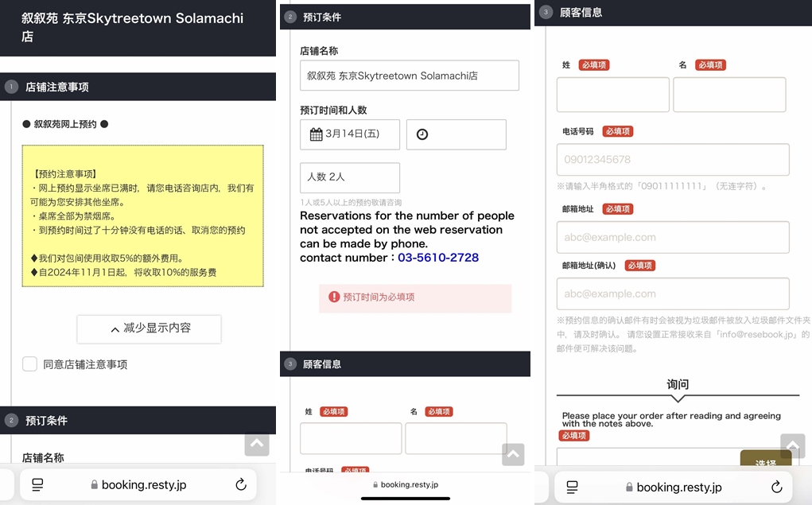Tap scroll-to-top arrow in middle screenshot
Screen dimensions: 812x505
(513, 454)
